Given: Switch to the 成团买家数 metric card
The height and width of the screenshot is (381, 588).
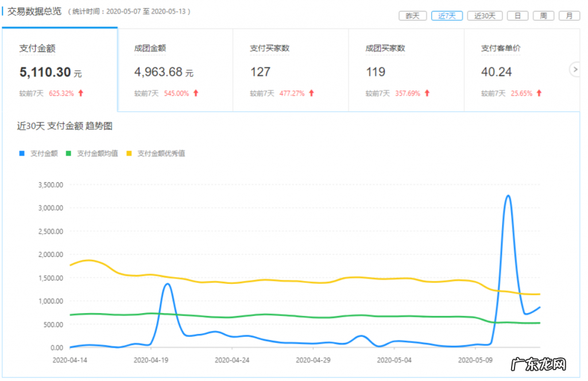Looking at the screenshot, I should tap(406, 70).
